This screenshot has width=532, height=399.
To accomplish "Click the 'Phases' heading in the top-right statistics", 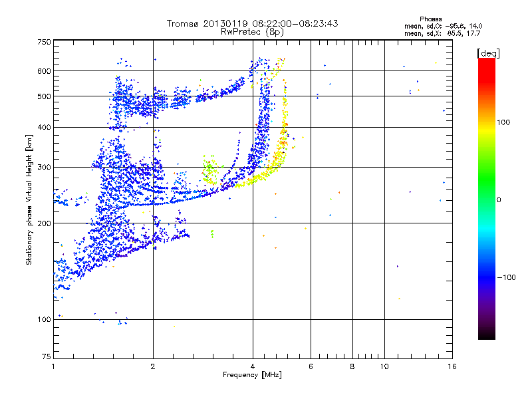I will tap(430, 19).
